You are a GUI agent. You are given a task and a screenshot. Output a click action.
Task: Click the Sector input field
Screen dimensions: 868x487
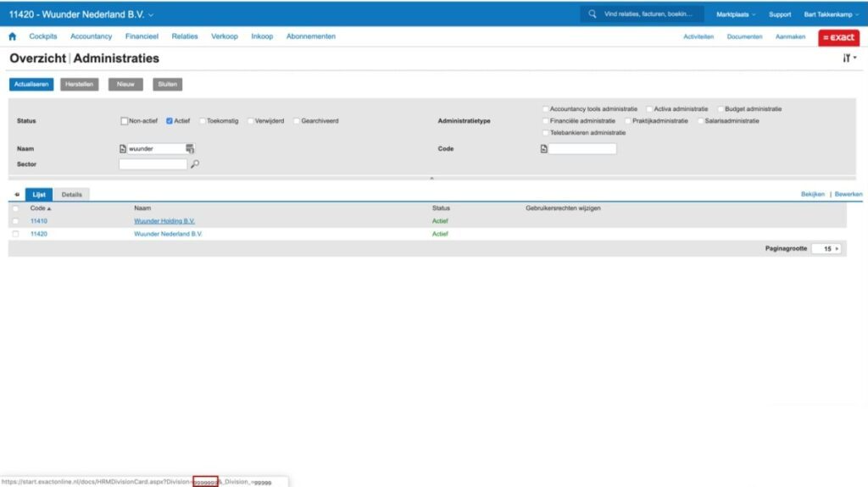point(153,164)
